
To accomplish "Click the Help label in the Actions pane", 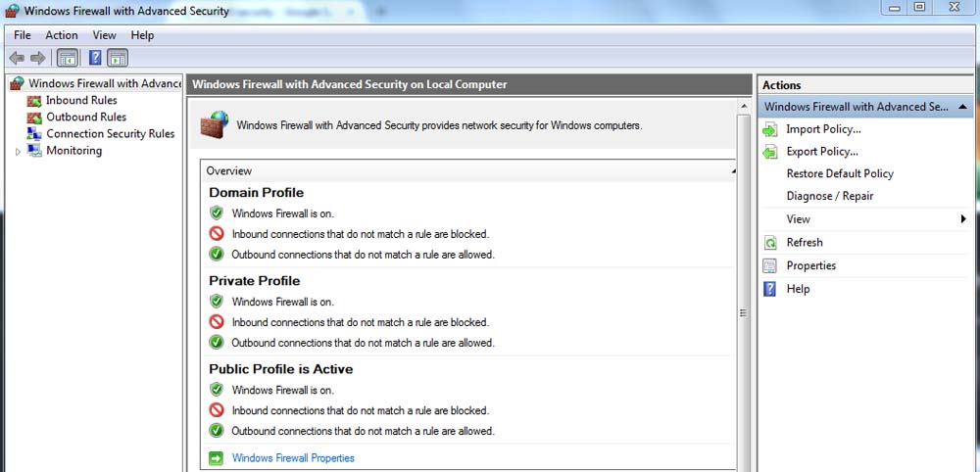I will 798,289.
